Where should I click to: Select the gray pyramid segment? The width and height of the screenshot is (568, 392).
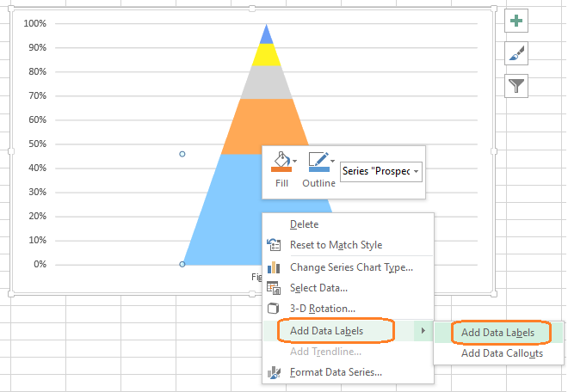point(267,83)
